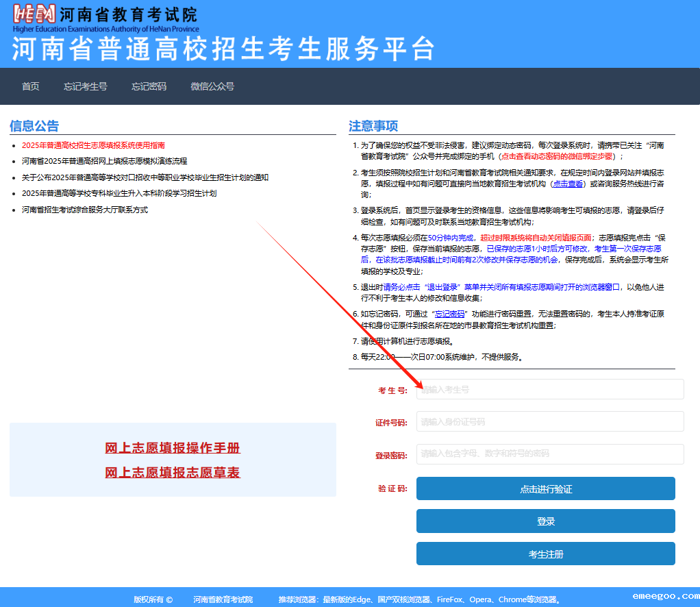The height and width of the screenshot is (607, 700).
Task: Open the 忘记考生号 menu item
Action: coord(86,86)
